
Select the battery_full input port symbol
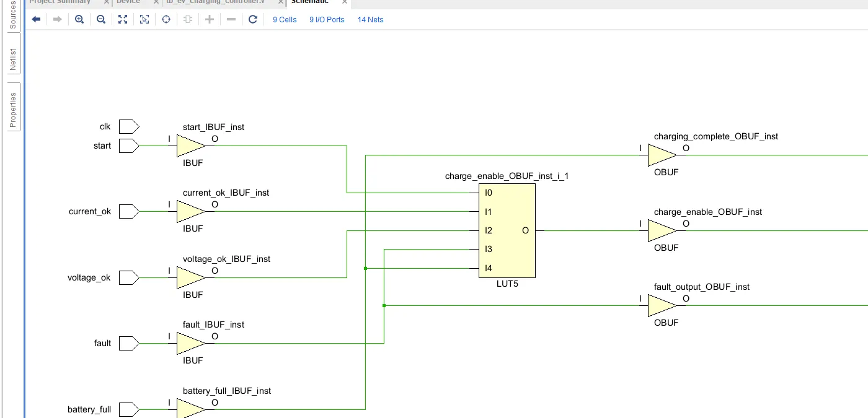pyautogui.click(x=129, y=410)
